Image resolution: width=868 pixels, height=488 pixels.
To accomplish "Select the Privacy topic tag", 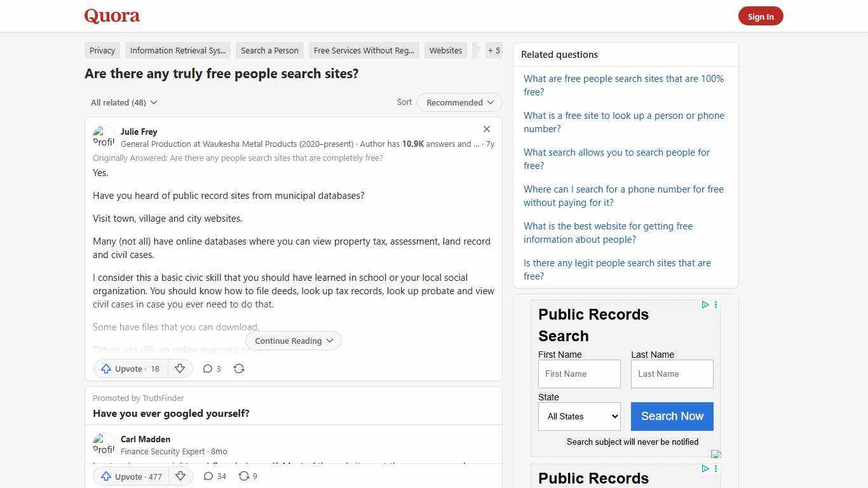I will [102, 50].
